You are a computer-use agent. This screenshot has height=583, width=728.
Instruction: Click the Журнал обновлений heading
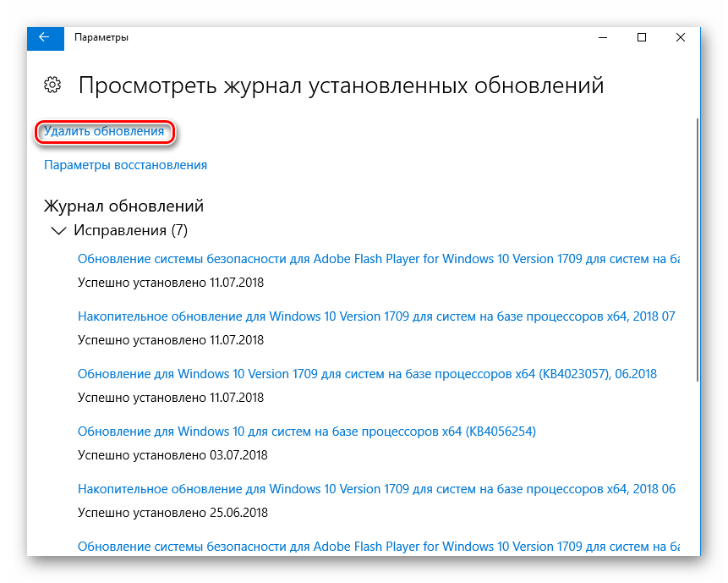pos(123,206)
